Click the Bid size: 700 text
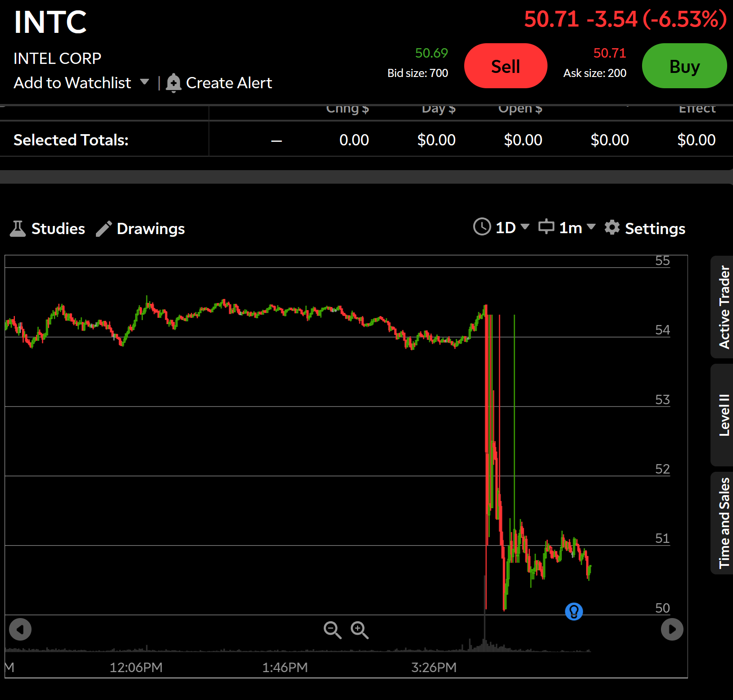The image size is (733, 700). click(418, 73)
